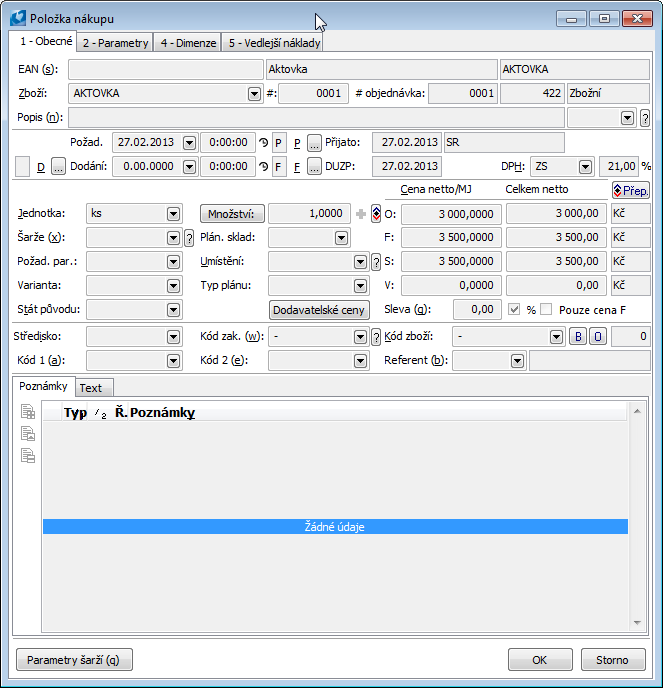Image resolution: width=663 pixels, height=688 pixels.
Task: Open the Dodání date picker dropdown
Action: point(189,167)
